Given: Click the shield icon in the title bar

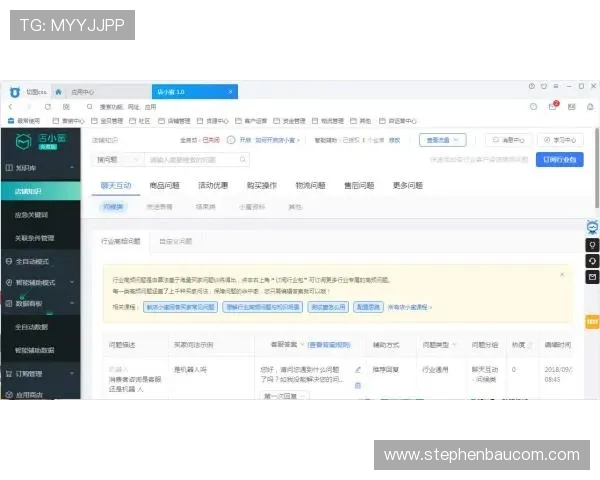Looking at the screenshot, I should pos(544,87).
